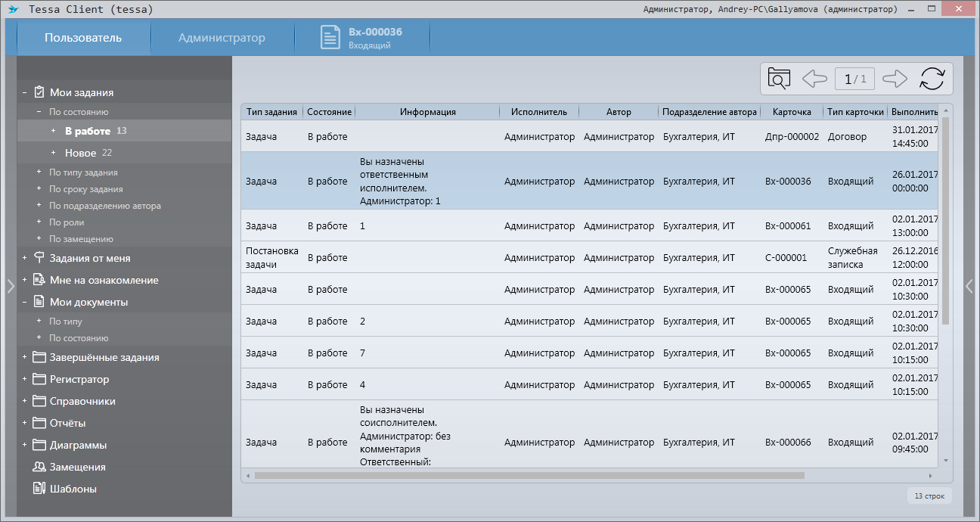Refresh the task list
980x522 pixels.
pyautogui.click(x=932, y=79)
